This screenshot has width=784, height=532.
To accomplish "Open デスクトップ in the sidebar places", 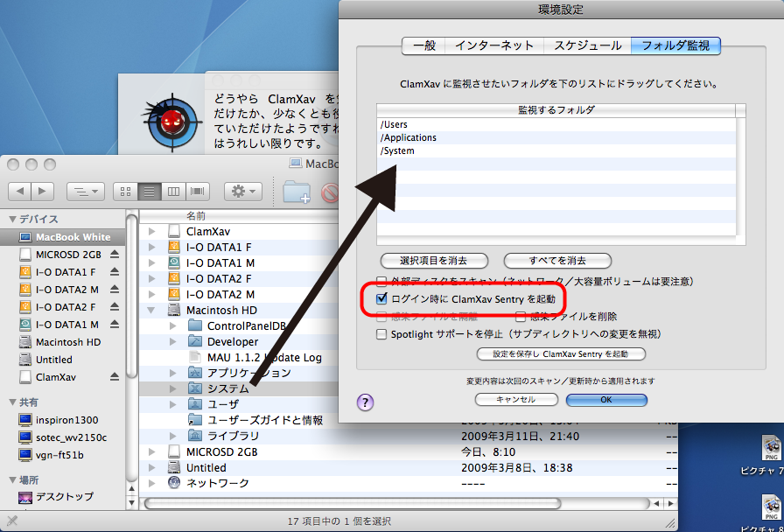I will coord(62,497).
